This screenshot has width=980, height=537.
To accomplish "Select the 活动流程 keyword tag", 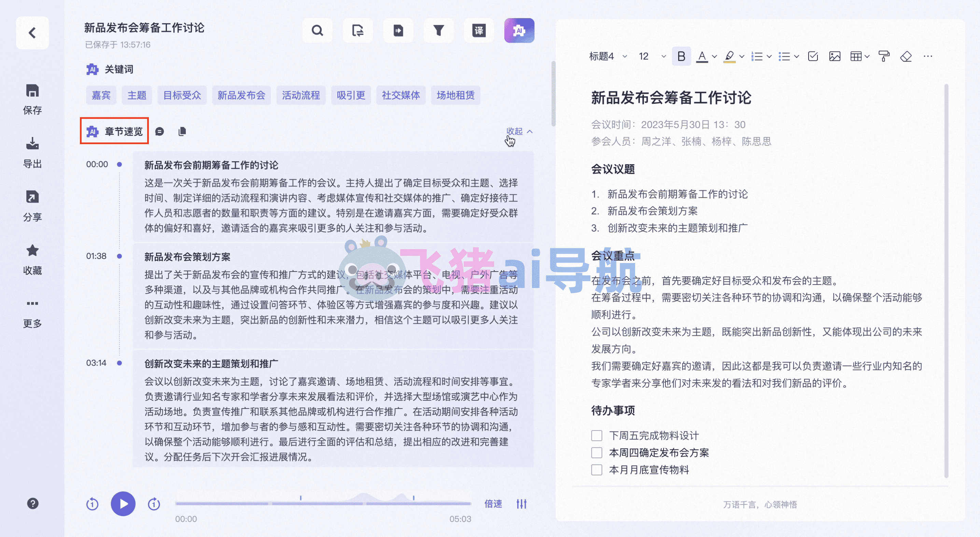I will (x=301, y=95).
